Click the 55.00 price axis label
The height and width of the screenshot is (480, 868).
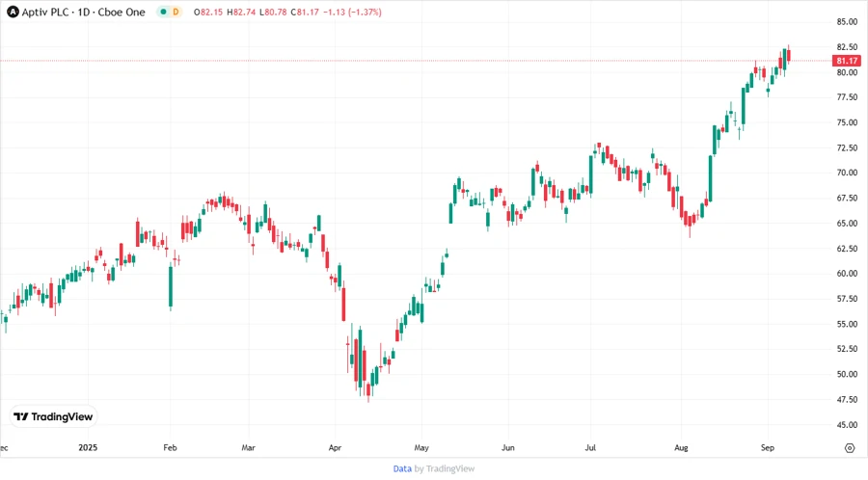(x=847, y=324)
